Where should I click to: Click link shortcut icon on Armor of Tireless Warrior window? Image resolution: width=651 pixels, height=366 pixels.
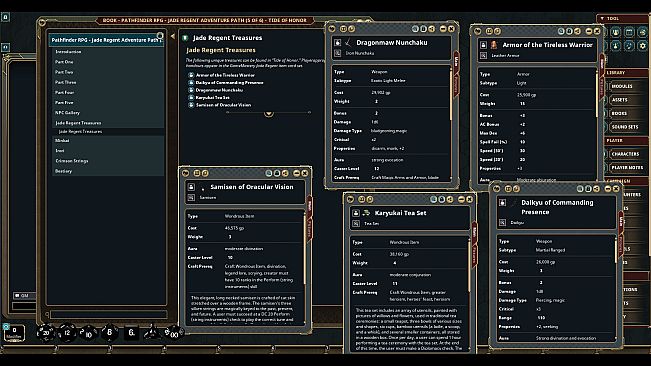coord(477,31)
